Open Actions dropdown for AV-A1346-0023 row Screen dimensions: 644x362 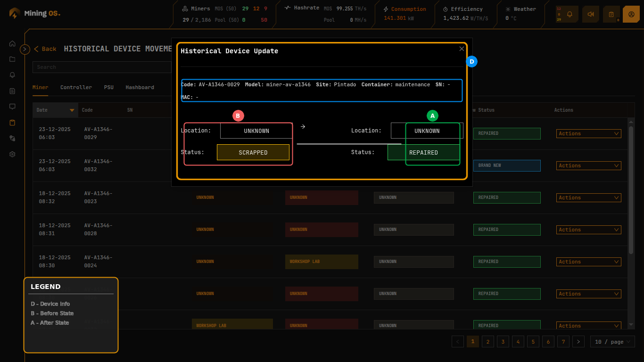pyautogui.click(x=588, y=197)
